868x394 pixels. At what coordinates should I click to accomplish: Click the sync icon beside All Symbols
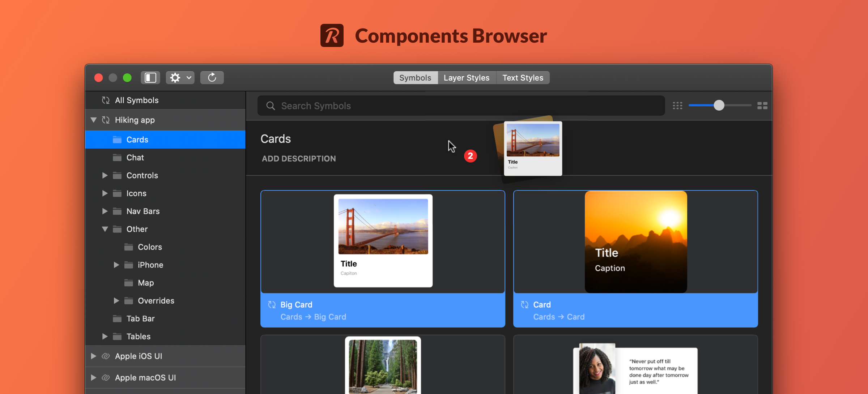click(x=106, y=100)
